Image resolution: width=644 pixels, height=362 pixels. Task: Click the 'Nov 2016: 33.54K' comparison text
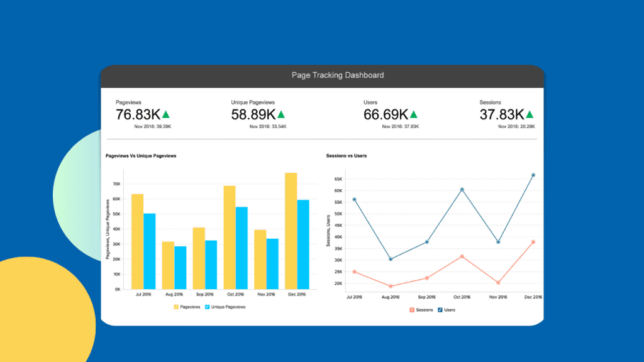pos(268,126)
